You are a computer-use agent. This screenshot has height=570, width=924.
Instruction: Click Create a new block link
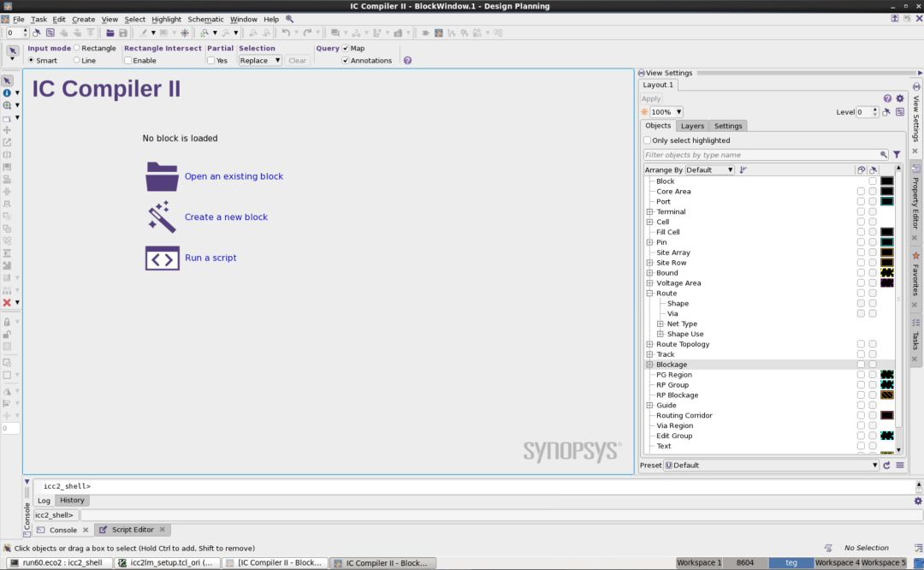(226, 217)
